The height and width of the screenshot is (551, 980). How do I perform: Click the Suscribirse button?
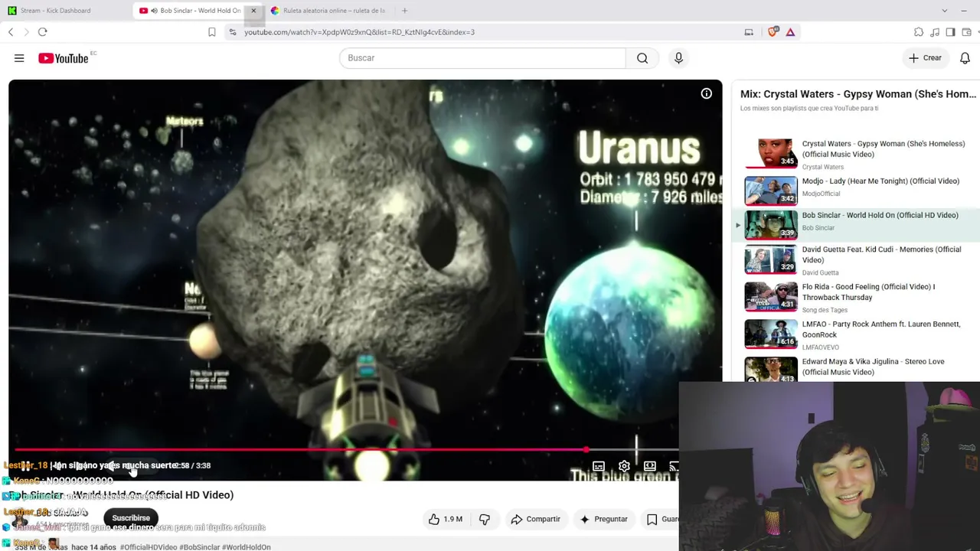(131, 518)
